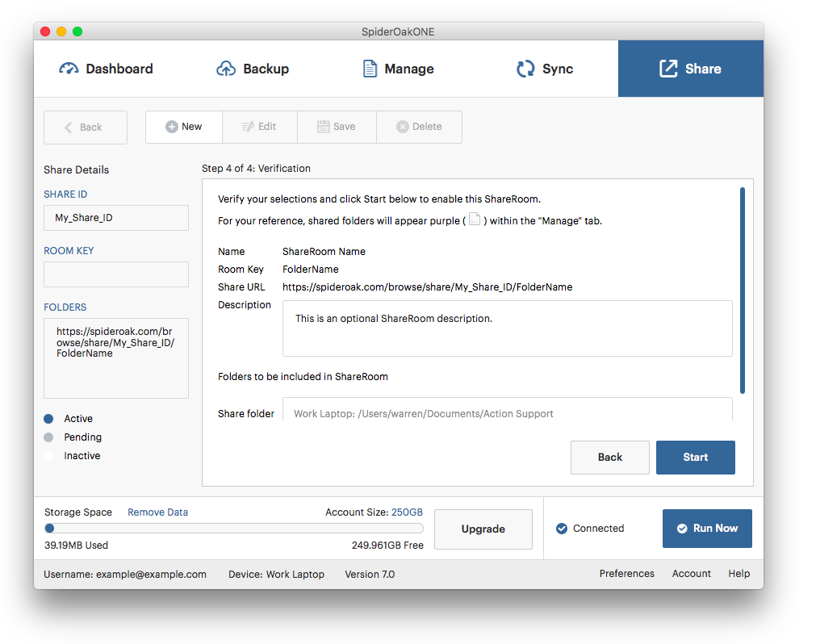Click the 'Device: Work Laptop' status text
This screenshot has width=816, height=644.
[x=276, y=575]
